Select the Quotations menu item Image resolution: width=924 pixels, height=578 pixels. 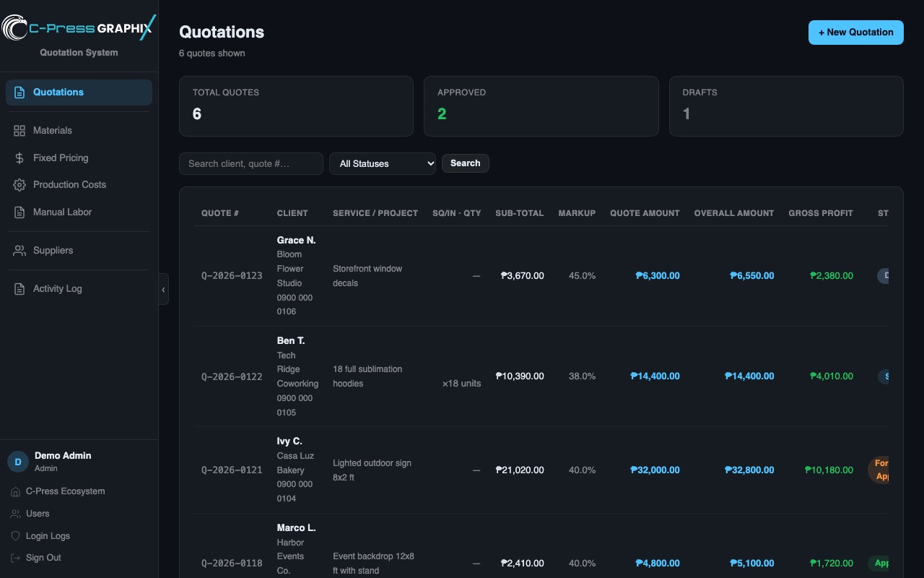[x=79, y=92]
